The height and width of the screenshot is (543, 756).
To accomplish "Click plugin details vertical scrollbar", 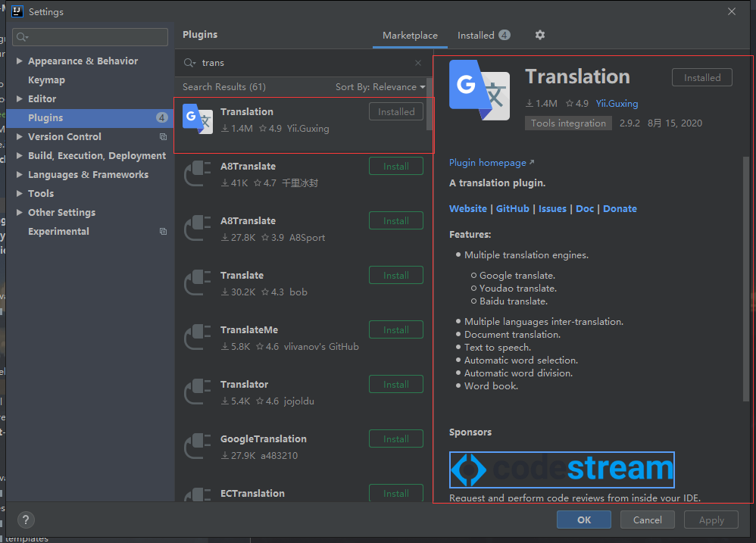I will [746, 279].
